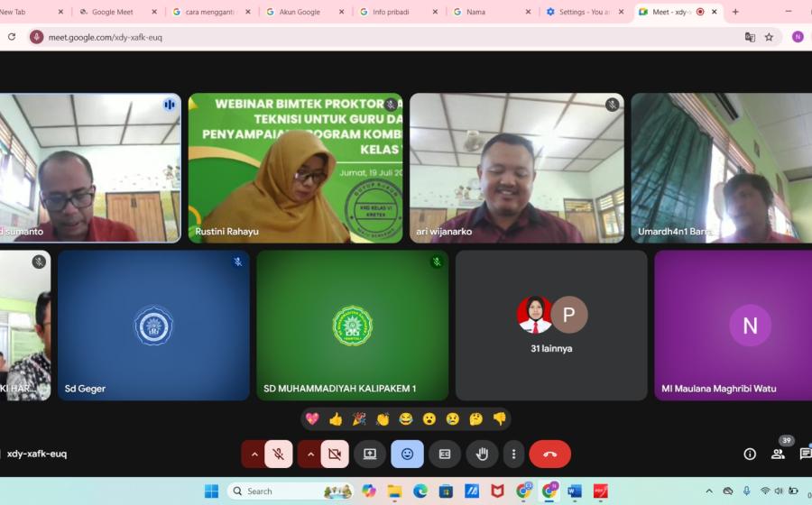Click meeting code xdy-xafk-euq text

tap(37, 454)
